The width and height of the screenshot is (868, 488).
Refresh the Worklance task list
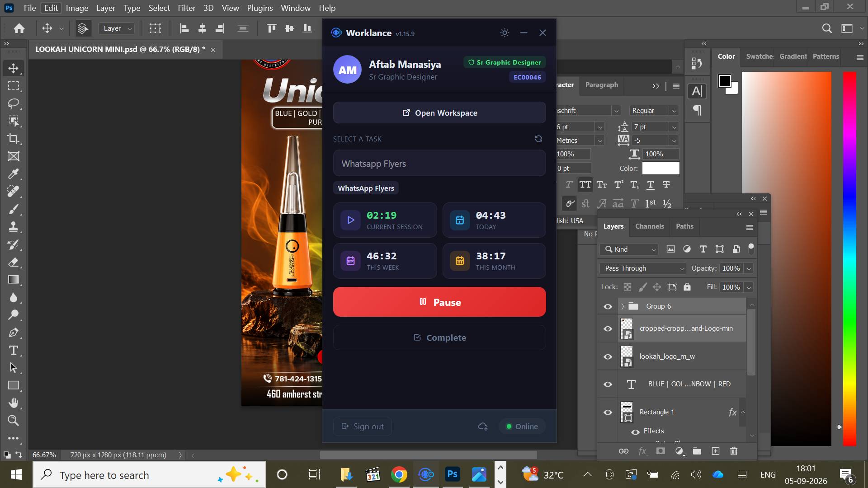coord(538,139)
